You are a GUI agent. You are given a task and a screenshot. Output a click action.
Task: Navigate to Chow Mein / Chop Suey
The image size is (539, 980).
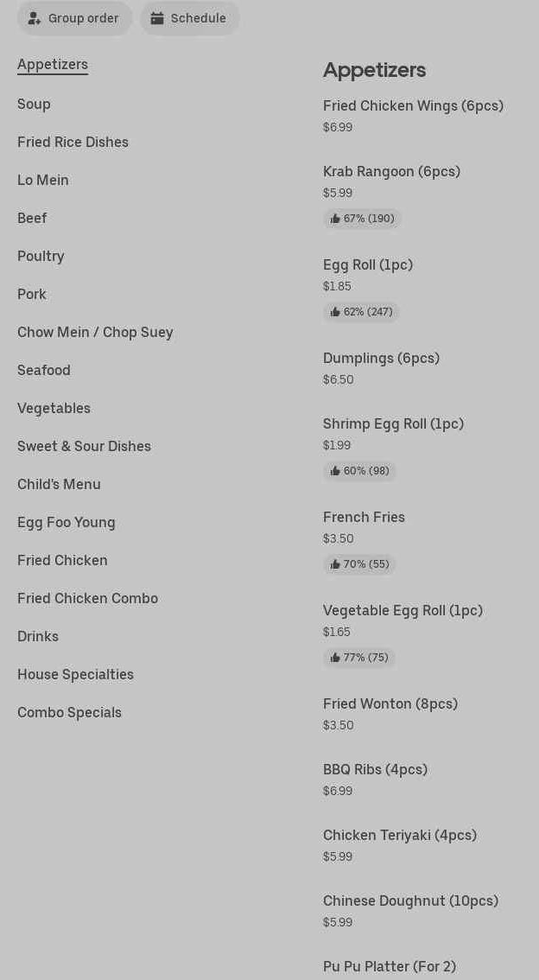click(x=95, y=332)
